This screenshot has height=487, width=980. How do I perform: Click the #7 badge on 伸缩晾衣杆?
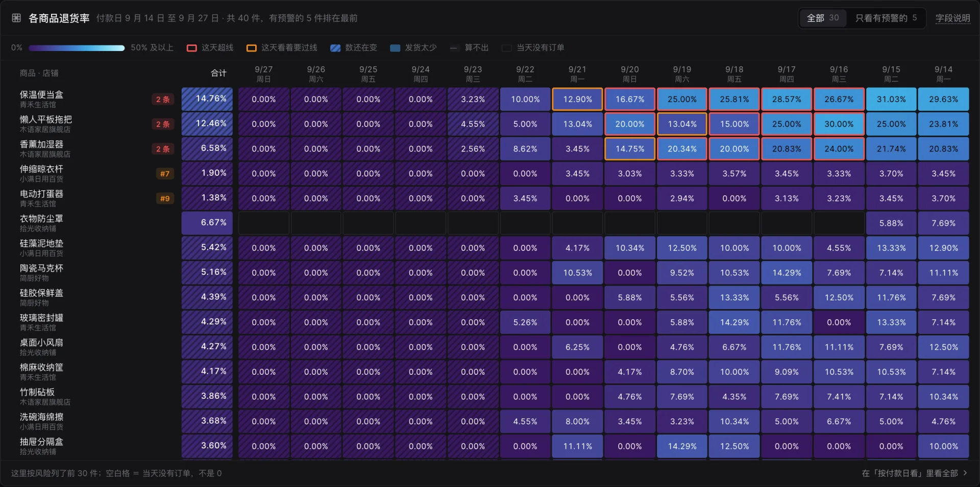(165, 174)
